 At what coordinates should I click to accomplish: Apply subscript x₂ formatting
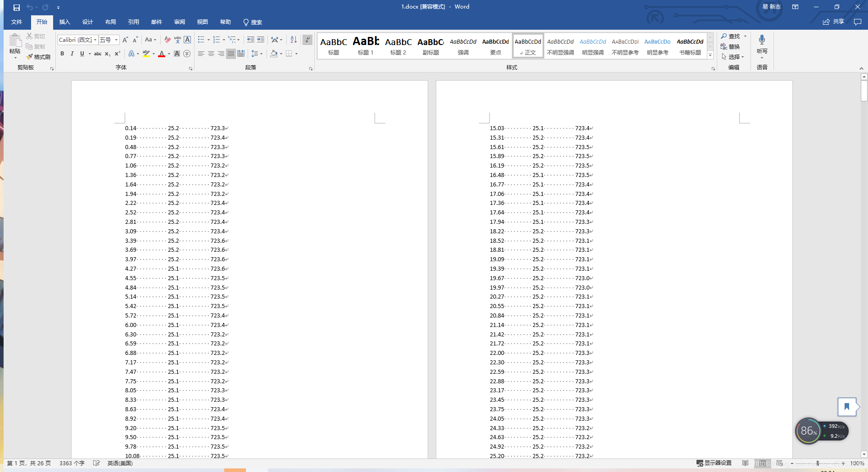(108, 54)
